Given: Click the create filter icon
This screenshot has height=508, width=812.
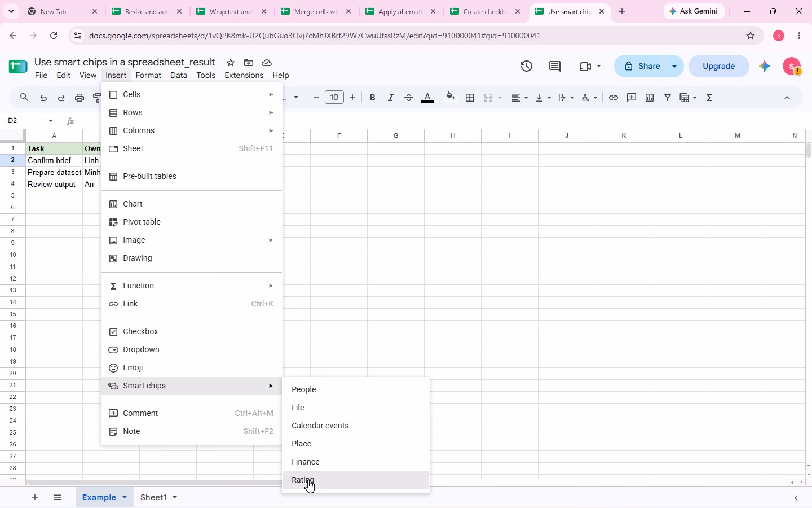Looking at the screenshot, I should pos(668,98).
